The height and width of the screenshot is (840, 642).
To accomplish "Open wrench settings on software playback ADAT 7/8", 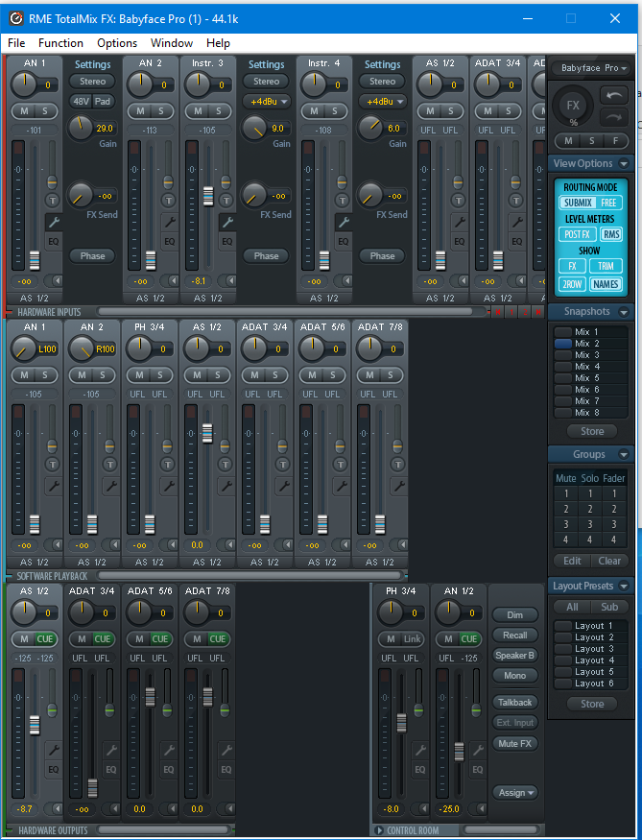I will (x=399, y=486).
